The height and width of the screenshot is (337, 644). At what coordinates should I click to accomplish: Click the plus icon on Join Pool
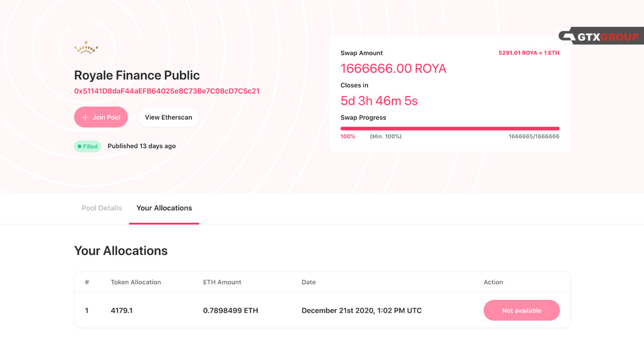click(x=85, y=118)
